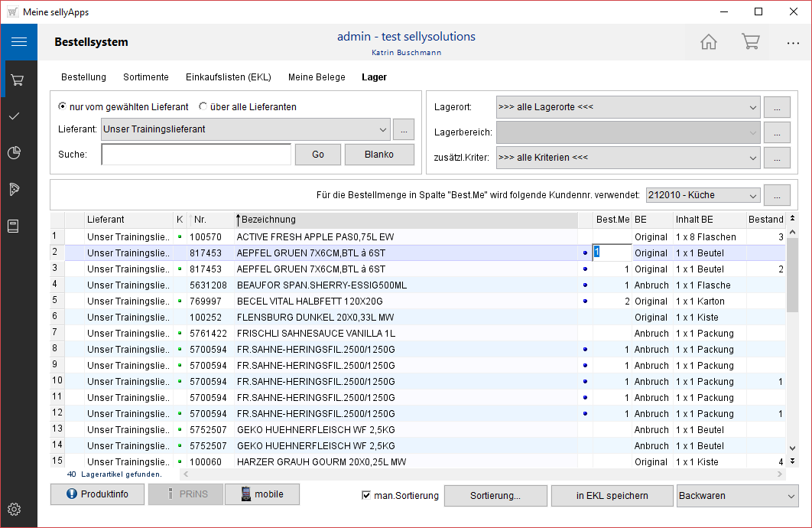
Task: Select 'nur vom gewählten Lieferant' radio option
Action: pos(63,107)
